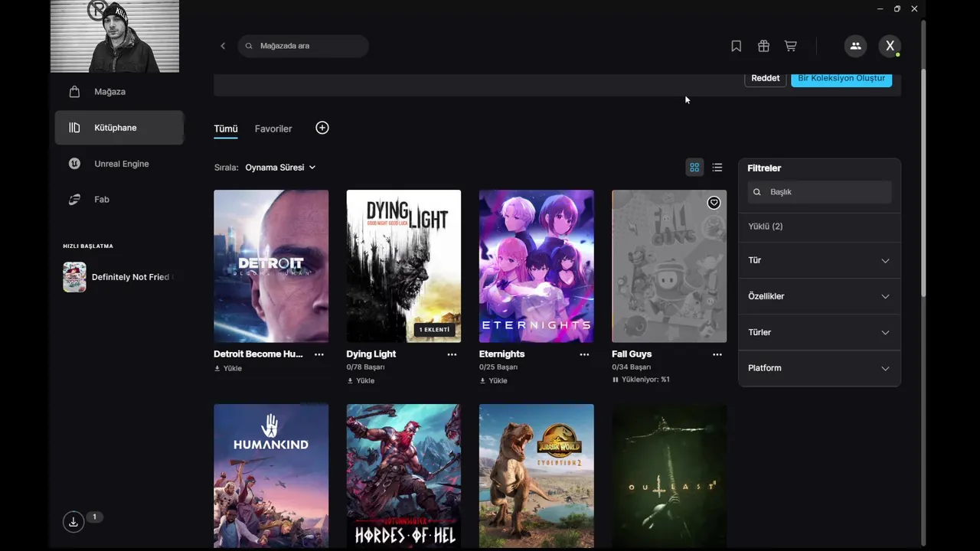
Task: Open Eternights three-dot menu
Action: tap(584, 354)
